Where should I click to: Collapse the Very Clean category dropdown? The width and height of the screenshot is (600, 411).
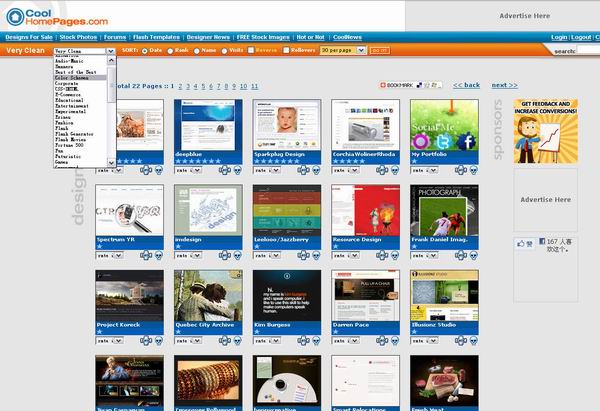coord(111,51)
